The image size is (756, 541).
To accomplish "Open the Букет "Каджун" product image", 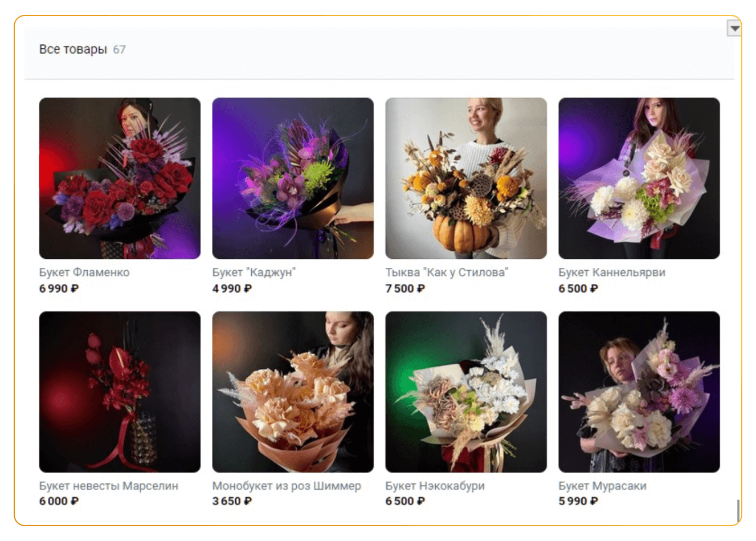I will point(293,178).
